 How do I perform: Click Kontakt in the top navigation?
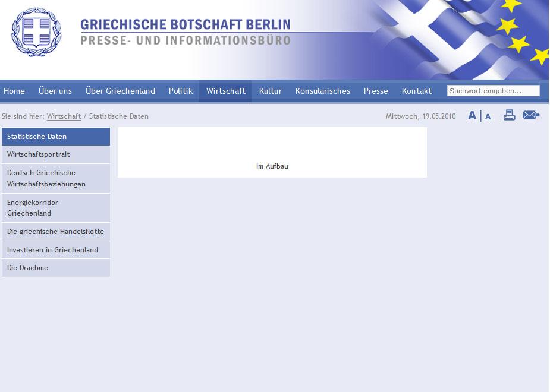[417, 91]
